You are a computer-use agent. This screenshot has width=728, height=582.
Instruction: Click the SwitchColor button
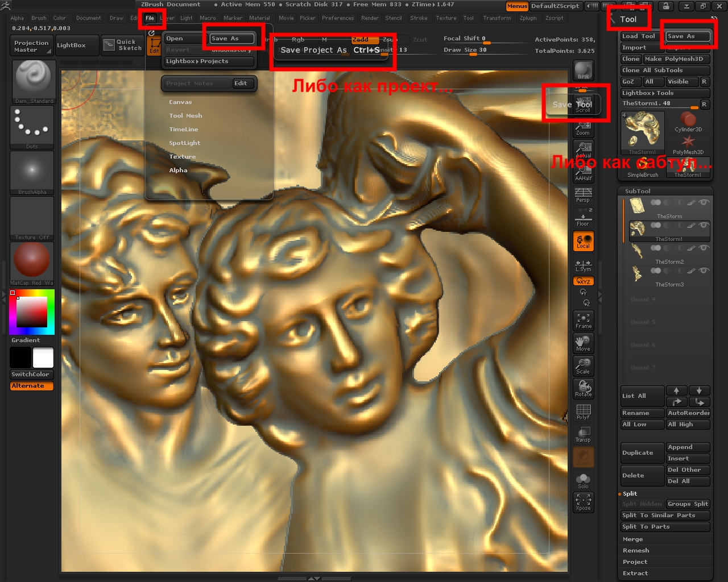tap(32, 375)
